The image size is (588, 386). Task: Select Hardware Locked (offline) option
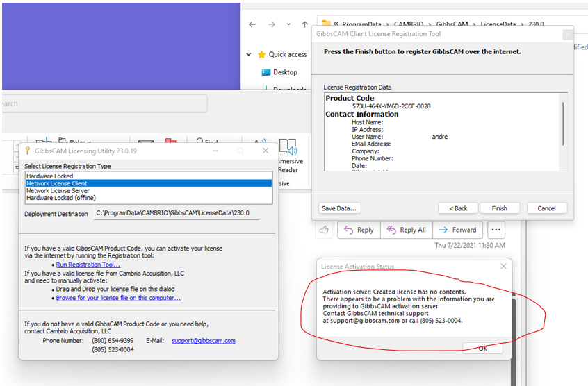click(x=149, y=198)
